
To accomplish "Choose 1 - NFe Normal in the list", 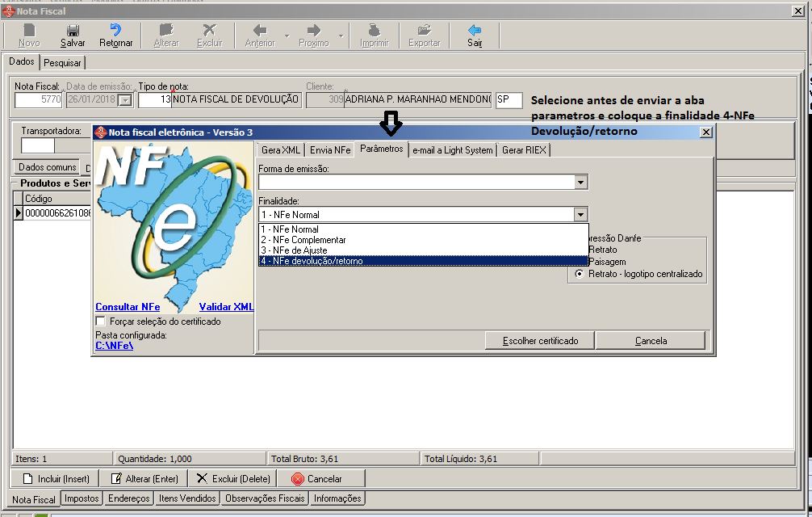I will 424,229.
